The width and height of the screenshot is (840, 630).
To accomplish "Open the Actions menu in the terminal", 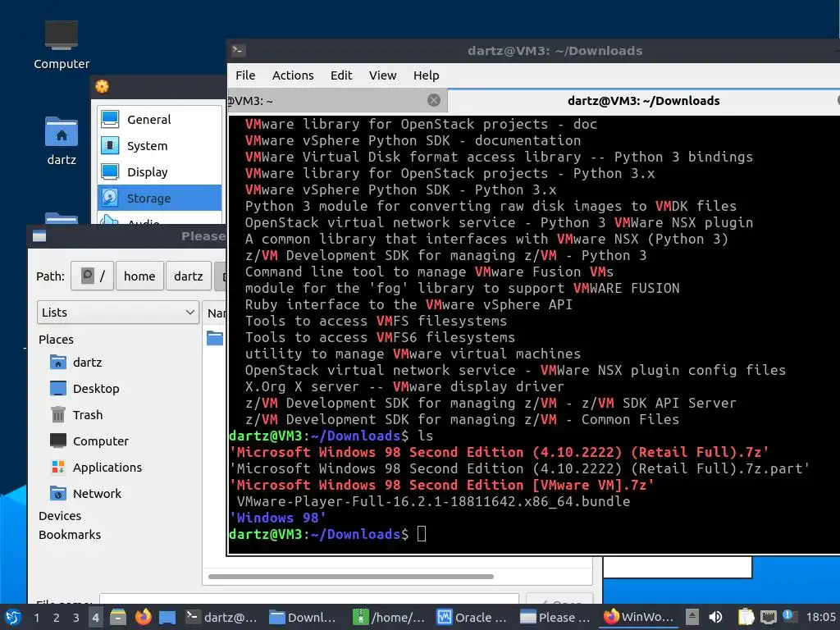I will [x=293, y=75].
